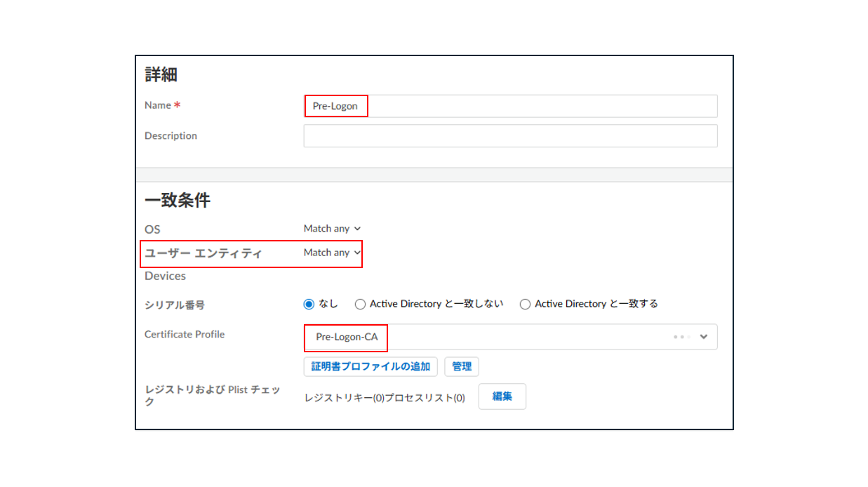The height and width of the screenshot is (487, 868).
Task: Click the レジストリキー(0)プロセスリスト(0) text
Action: click(385, 398)
